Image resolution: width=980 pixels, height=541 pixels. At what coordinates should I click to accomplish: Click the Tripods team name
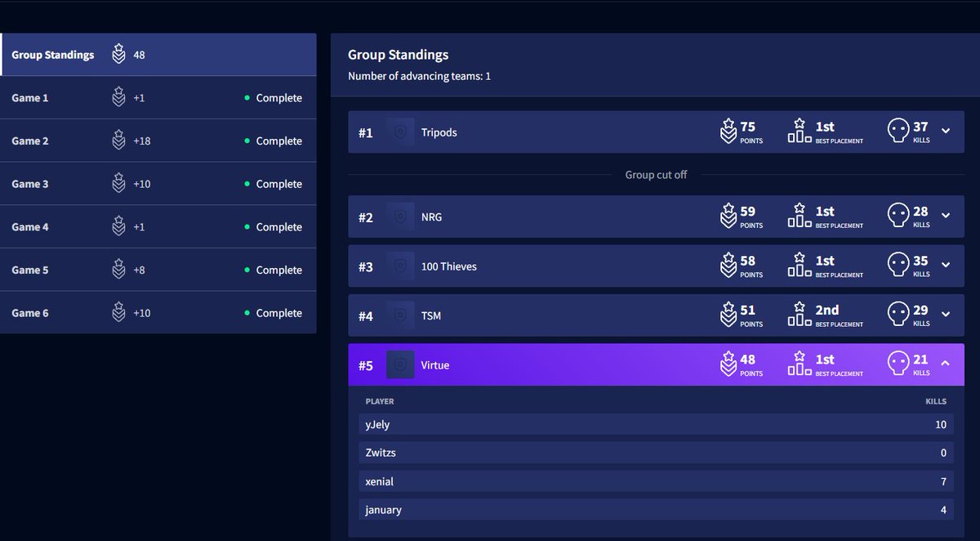(x=439, y=132)
